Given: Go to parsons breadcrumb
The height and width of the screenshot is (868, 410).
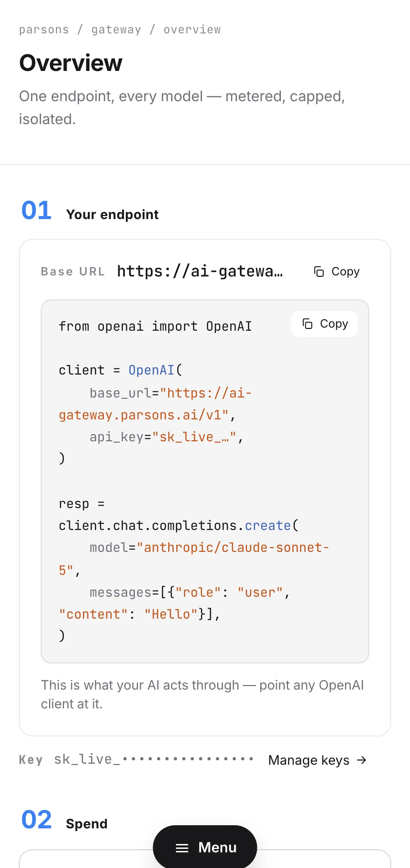Looking at the screenshot, I should [44, 30].
